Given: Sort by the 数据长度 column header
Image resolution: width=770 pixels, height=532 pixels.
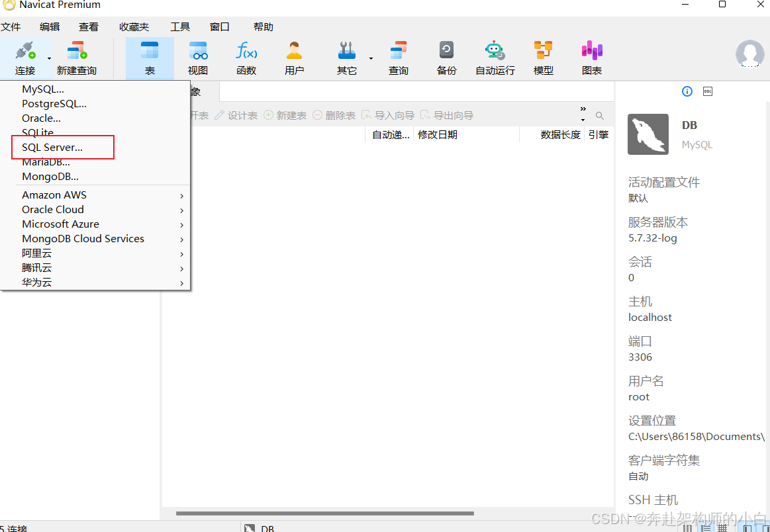Looking at the screenshot, I should tap(552, 134).
